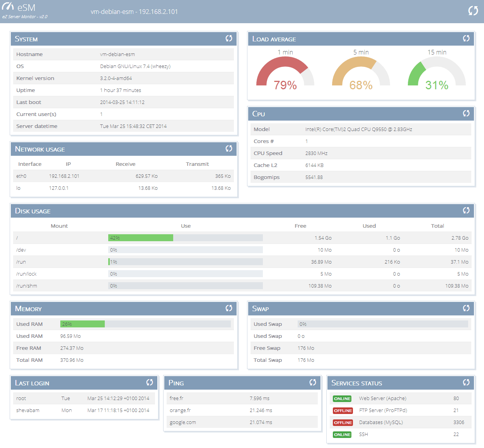Reload the Memory panel

coord(229,308)
